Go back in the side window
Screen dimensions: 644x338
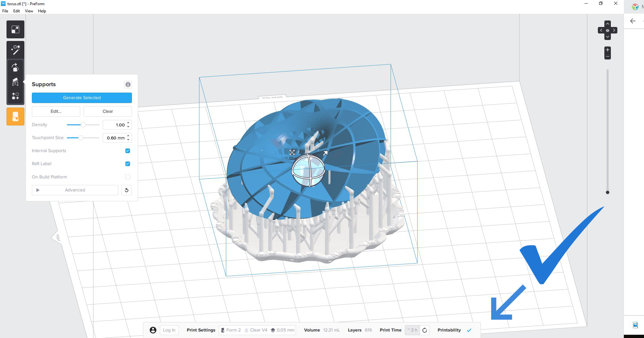(x=633, y=21)
